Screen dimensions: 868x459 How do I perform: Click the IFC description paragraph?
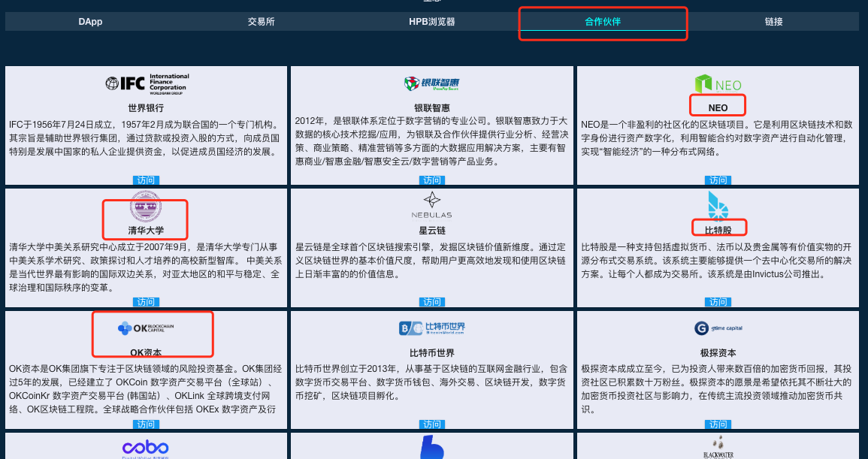tap(146, 138)
